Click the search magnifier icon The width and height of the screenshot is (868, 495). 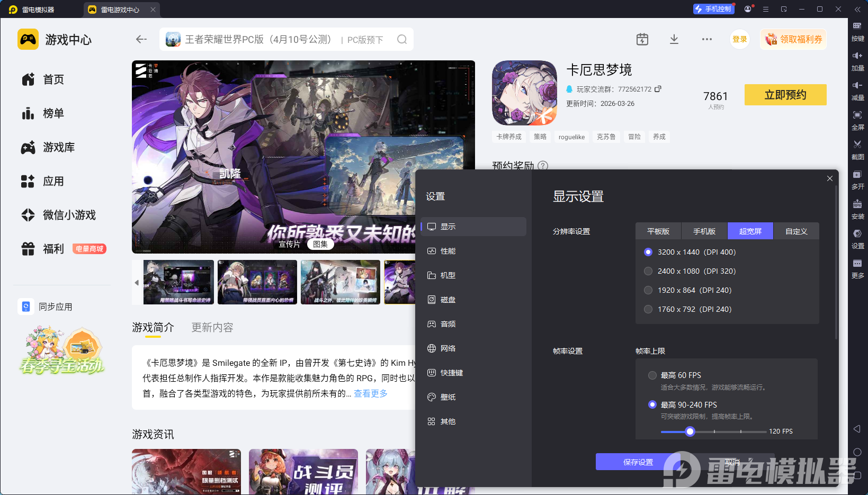coord(402,39)
